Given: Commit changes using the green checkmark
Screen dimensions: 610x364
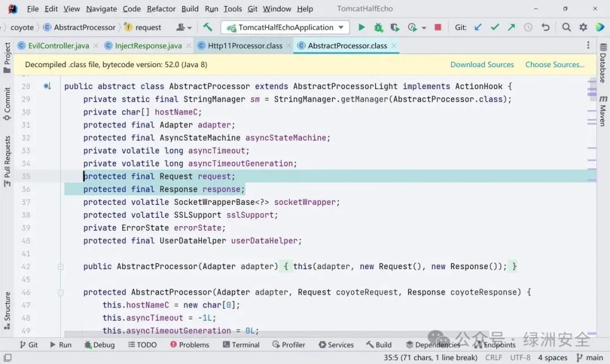Looking at the screenshot, I should coord(495,27).
